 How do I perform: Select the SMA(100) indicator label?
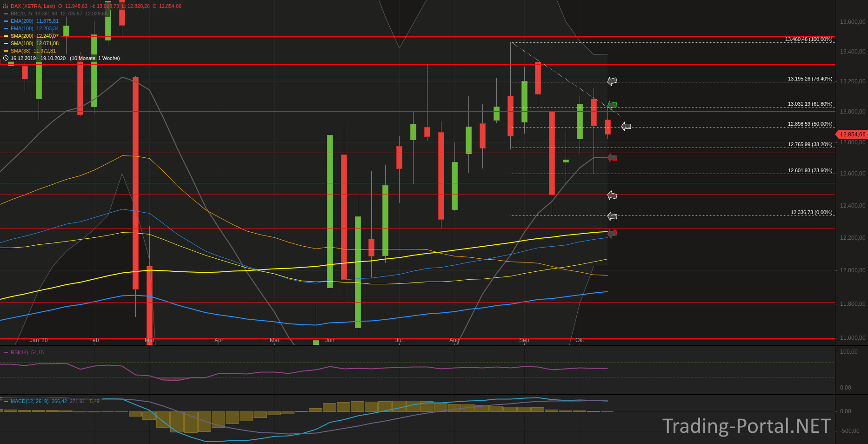click(x=22, y=43)
